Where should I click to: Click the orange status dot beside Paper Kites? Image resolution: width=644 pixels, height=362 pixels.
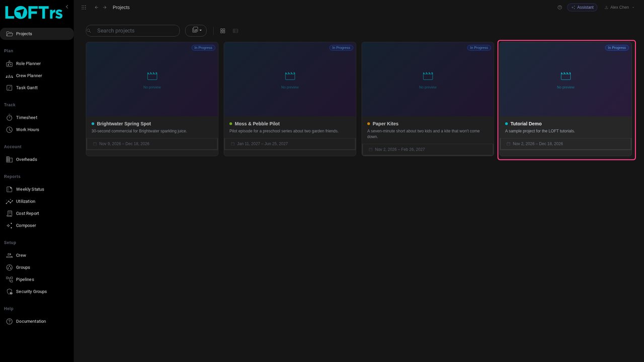pos(369,124)
